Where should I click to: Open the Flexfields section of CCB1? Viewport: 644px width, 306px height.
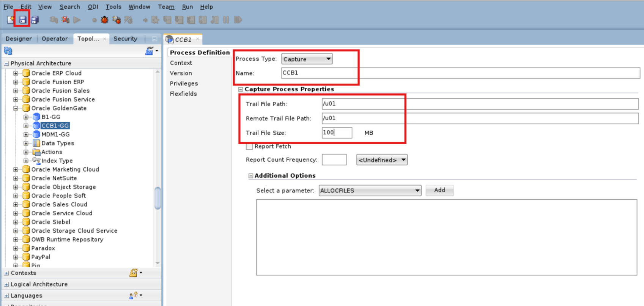[x=183, y=94]
